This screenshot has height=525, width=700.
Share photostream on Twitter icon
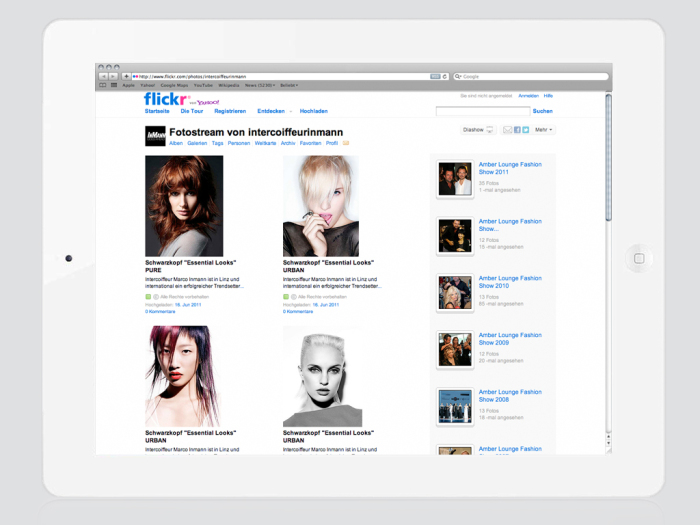(525, 129)
